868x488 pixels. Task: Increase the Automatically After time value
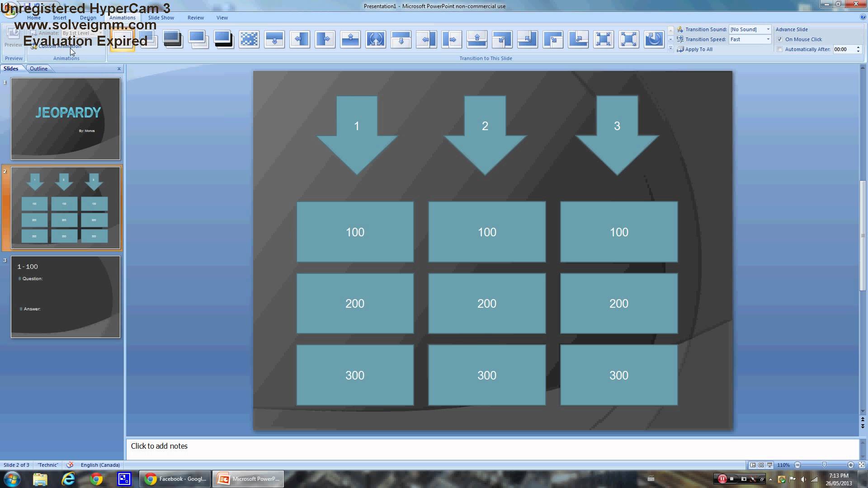pos(858,47)
